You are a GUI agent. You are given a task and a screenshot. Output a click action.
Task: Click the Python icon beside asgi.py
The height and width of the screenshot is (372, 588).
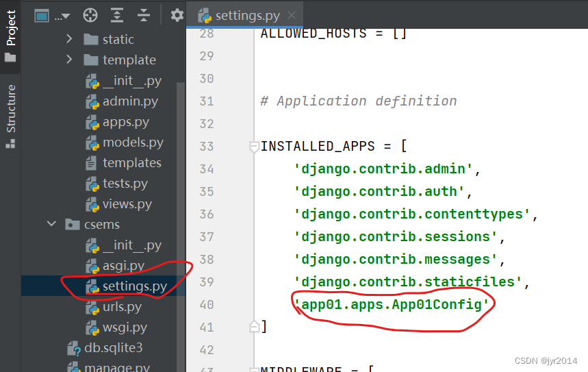(x=92, y=266)
